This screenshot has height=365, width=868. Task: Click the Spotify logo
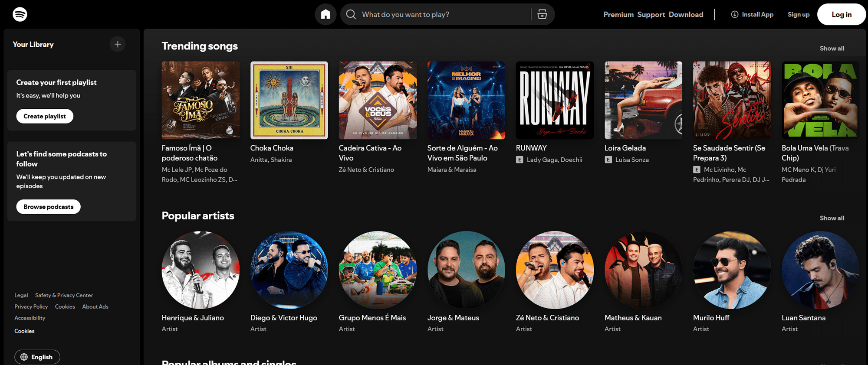coord(20,14)
